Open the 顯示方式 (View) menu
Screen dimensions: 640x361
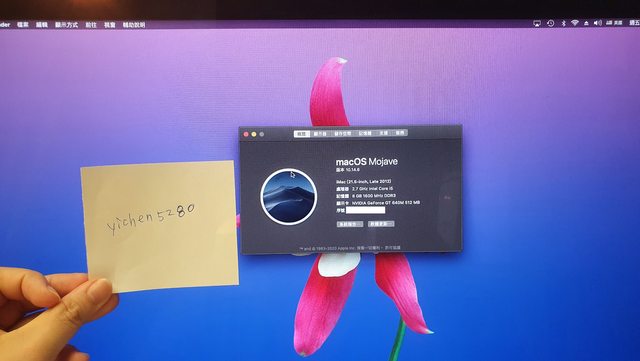[x=66, y=25]
